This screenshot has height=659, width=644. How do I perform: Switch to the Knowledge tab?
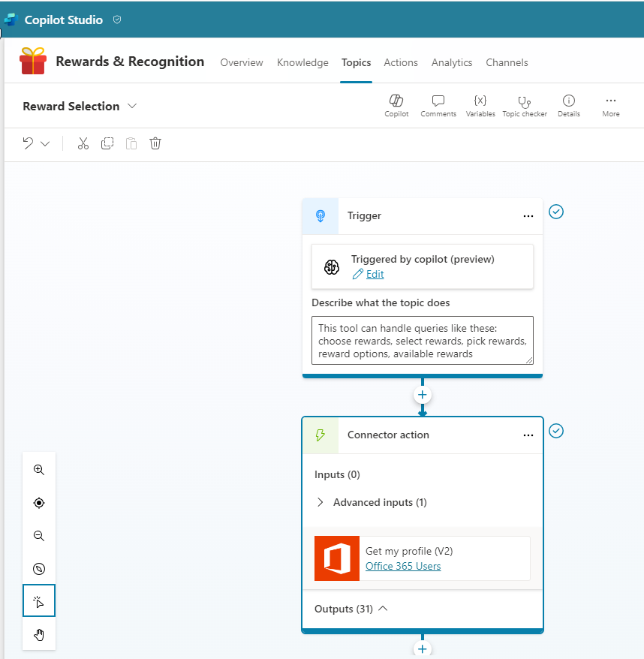click(302, 62)
